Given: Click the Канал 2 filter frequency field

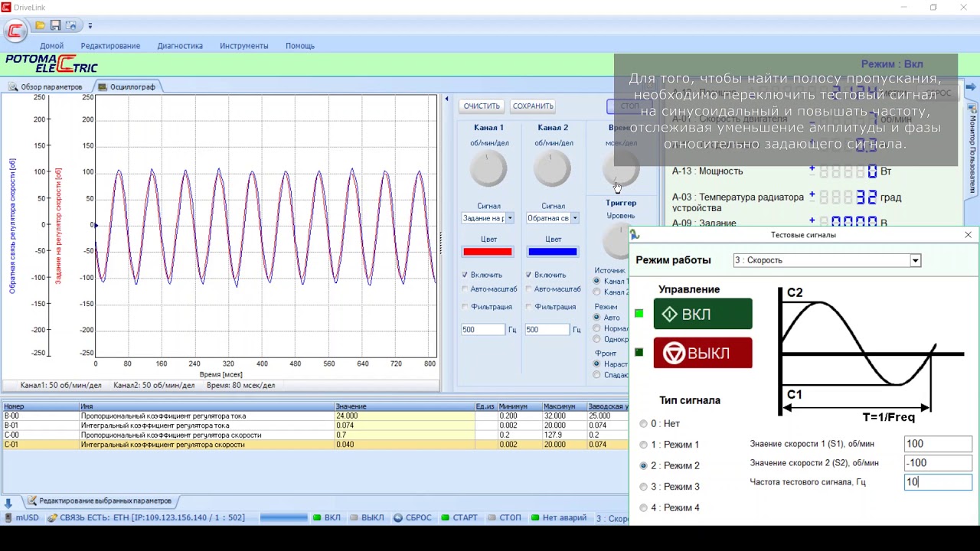Looking at the screenshot, I should pos(547,330).
